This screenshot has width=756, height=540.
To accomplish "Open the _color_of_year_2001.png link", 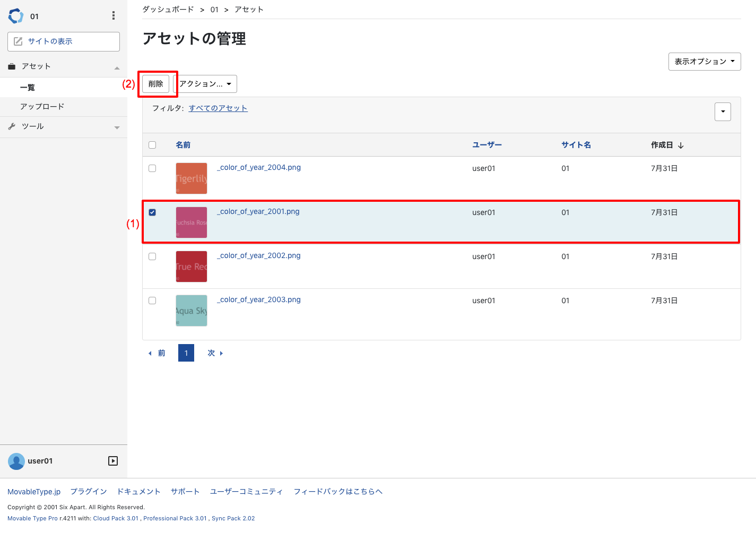I will click(258, 211).
